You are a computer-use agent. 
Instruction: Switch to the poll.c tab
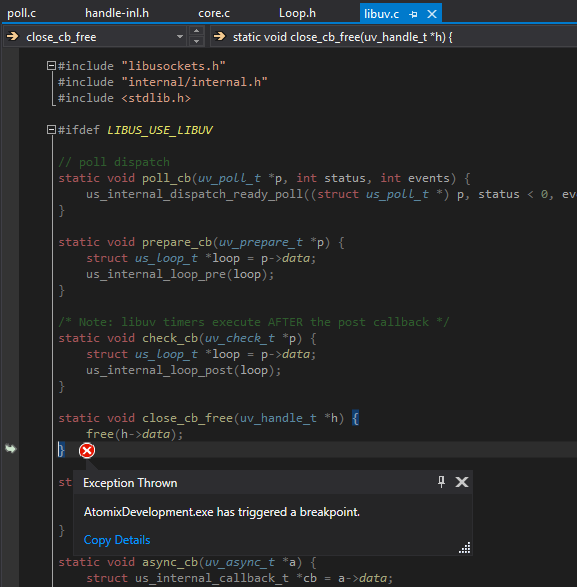point(22,13)
